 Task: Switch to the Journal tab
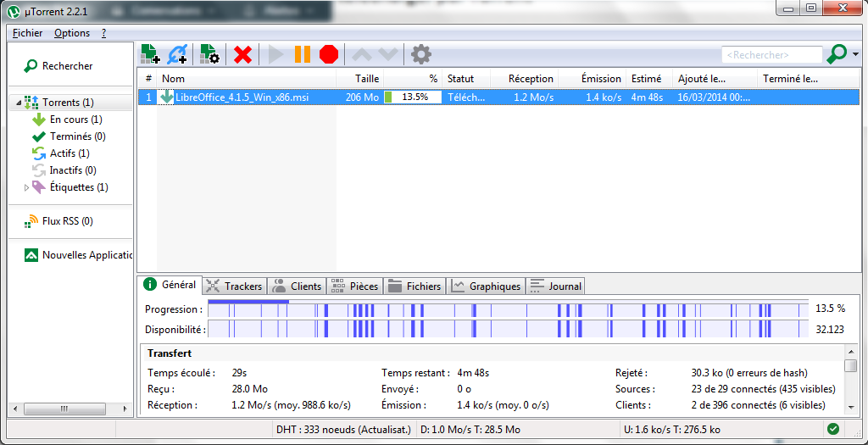pos(555,286)
